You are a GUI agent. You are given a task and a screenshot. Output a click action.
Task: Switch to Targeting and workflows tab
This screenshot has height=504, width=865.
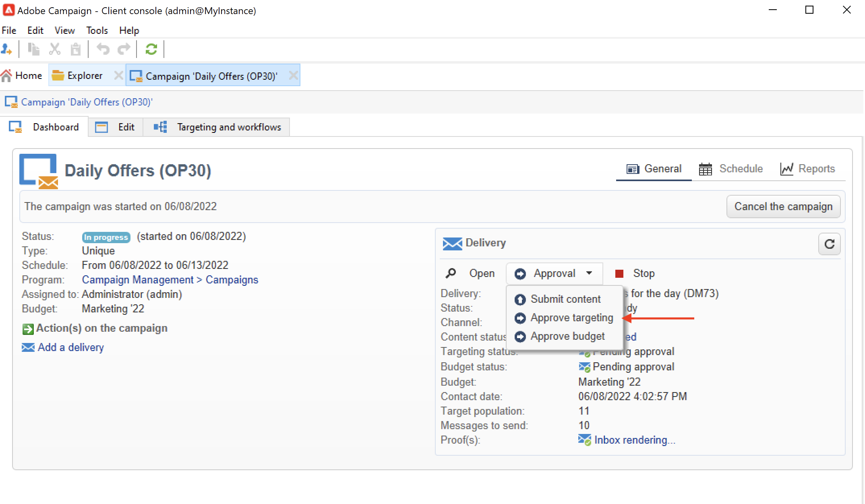point(229,127)
